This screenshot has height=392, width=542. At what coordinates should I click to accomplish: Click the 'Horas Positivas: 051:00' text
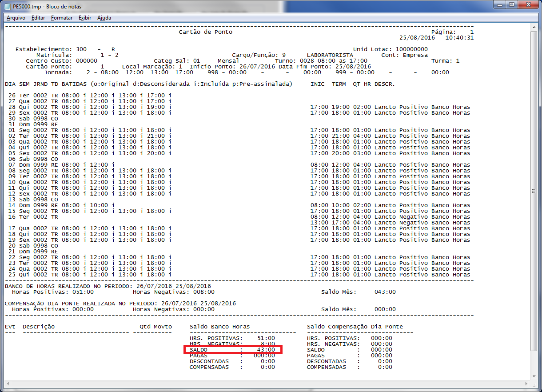52,292
